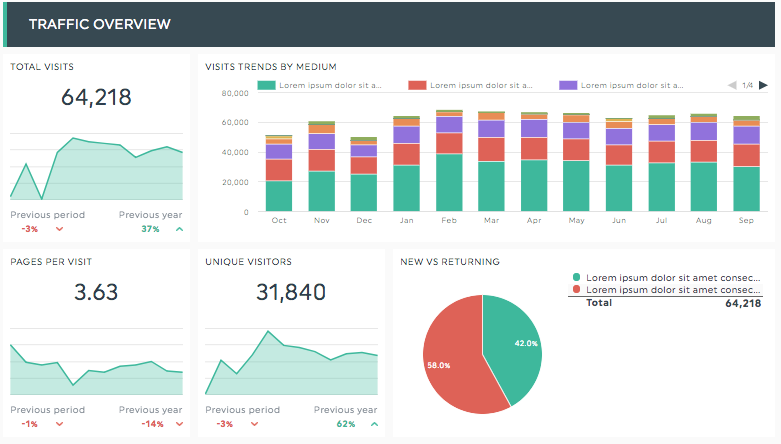Click Total Visits previous year up arrow

point(179,229)
